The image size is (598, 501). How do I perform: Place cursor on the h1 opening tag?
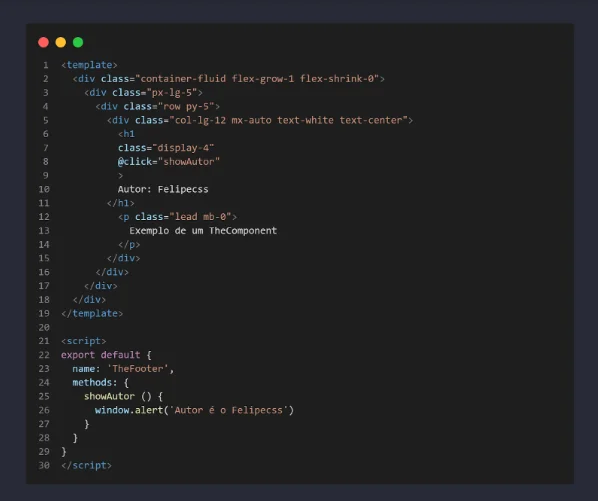[x=126, y=134]
